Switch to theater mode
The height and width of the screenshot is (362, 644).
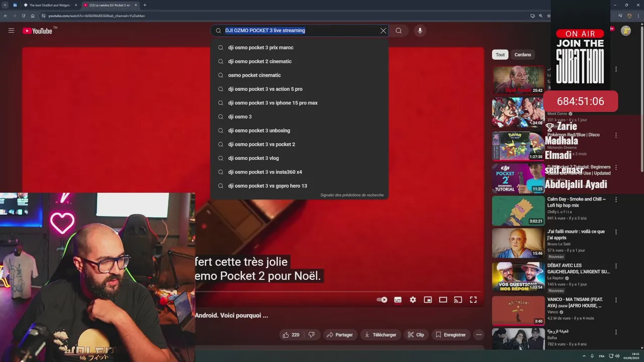click(443, 300)
